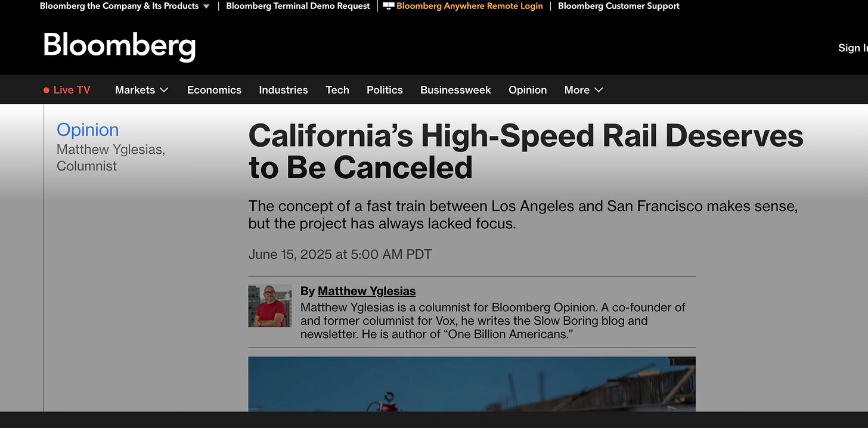Open the Live TV menu item
Screen dimensions: 868x428
click(x=67, y=90)
